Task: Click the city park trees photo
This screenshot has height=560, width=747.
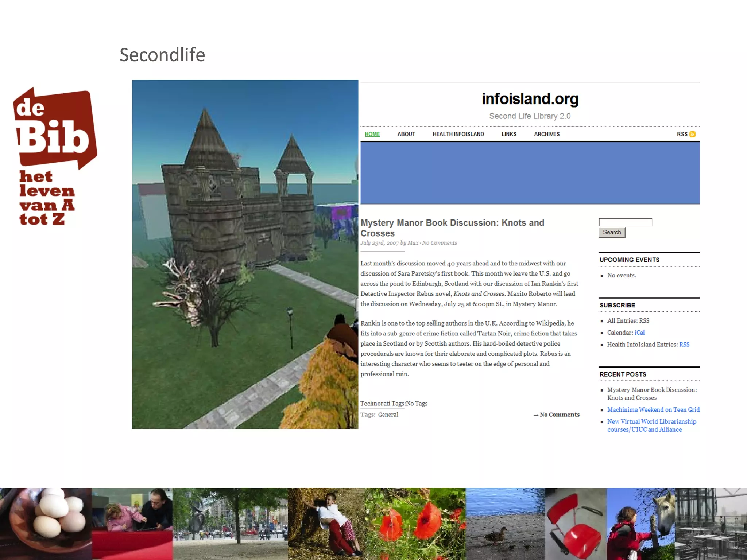Action: [231, 524]
